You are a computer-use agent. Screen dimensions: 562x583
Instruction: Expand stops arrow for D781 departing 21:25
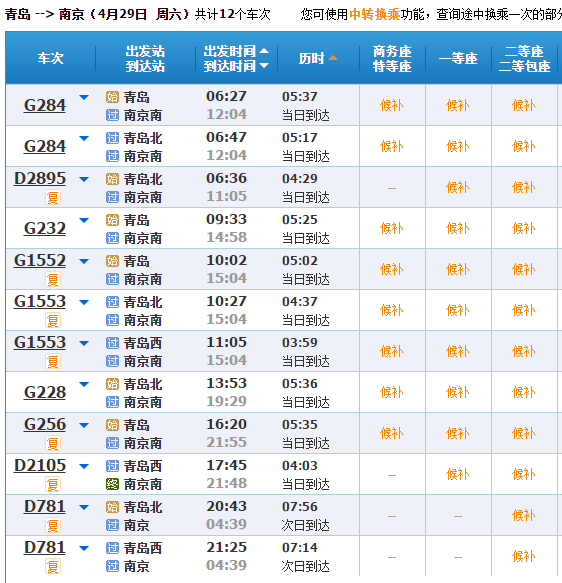coord(84,548)
